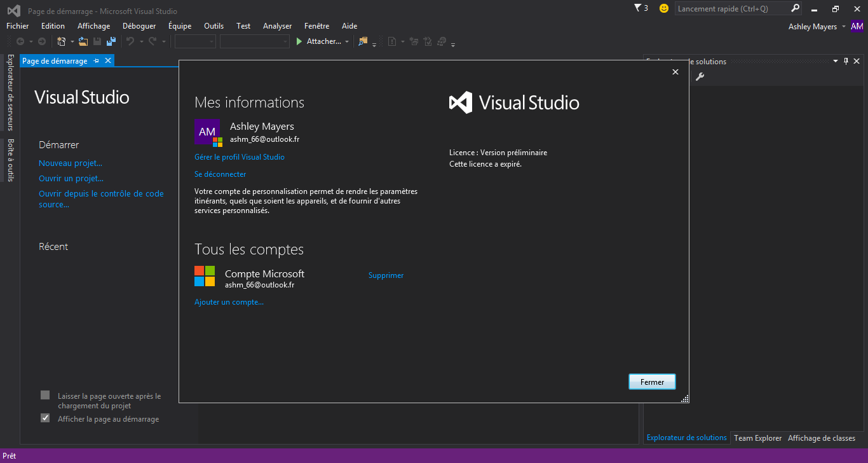Click the Navigate Forward arrow in the toolbar
The width and height of the screenshot is (868, 463).
coord(42,41)
